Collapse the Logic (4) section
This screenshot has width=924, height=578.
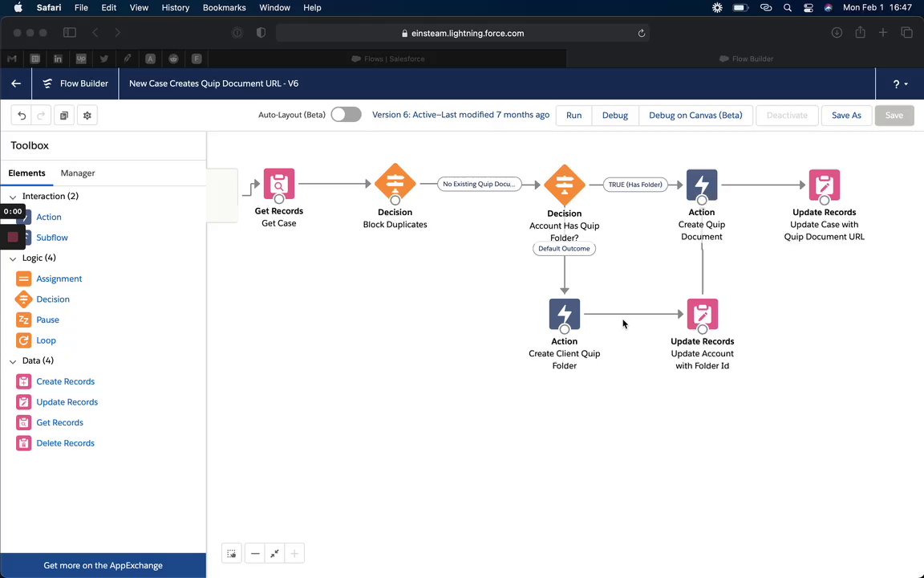(x=13, y=259)
